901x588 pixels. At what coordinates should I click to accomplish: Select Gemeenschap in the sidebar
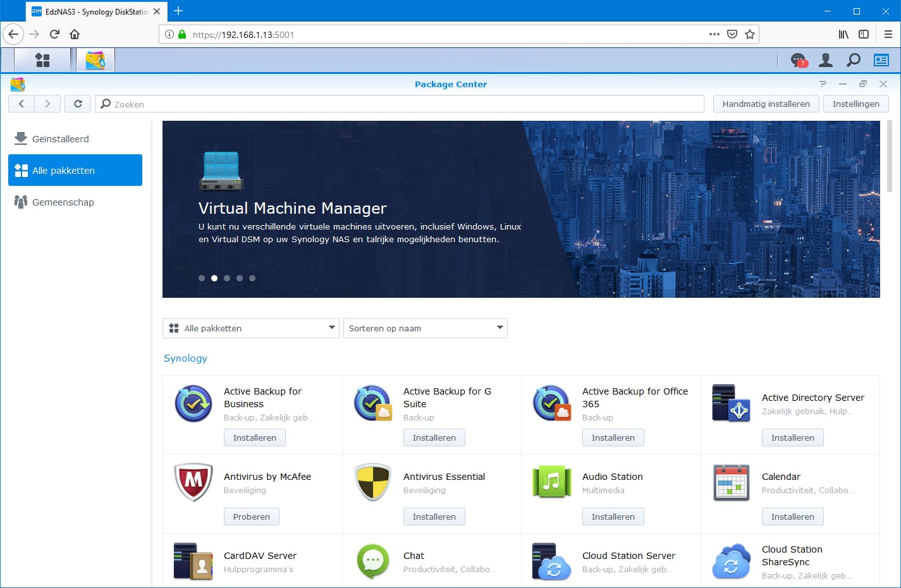click(x=75, y=202)
